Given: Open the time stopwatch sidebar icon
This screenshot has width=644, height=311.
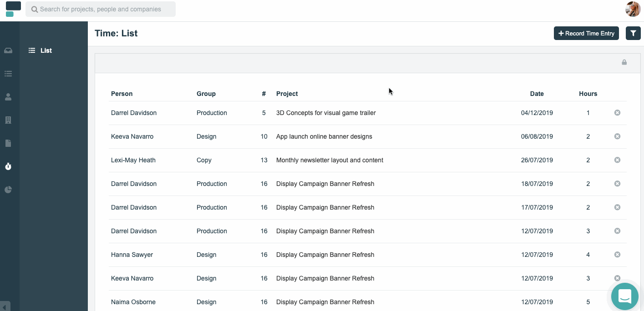Looking at the screenshot, I should point(8,166).
